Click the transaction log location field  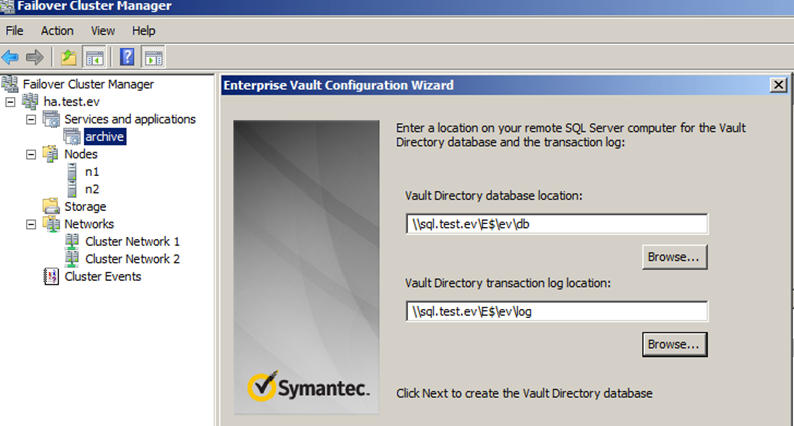click(557, 312)
